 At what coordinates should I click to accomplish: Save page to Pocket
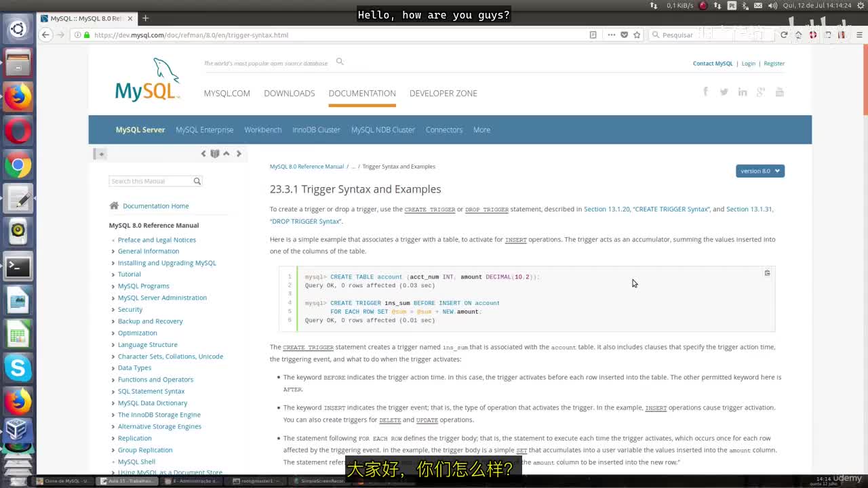tap(624, 35)
